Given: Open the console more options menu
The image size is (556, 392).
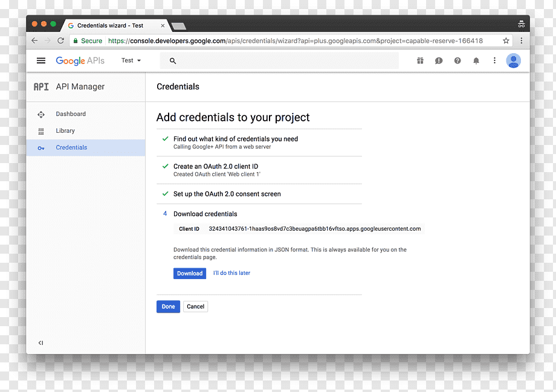Looking at the screenshot, I should pyautogui.click(x=494, y=60).
